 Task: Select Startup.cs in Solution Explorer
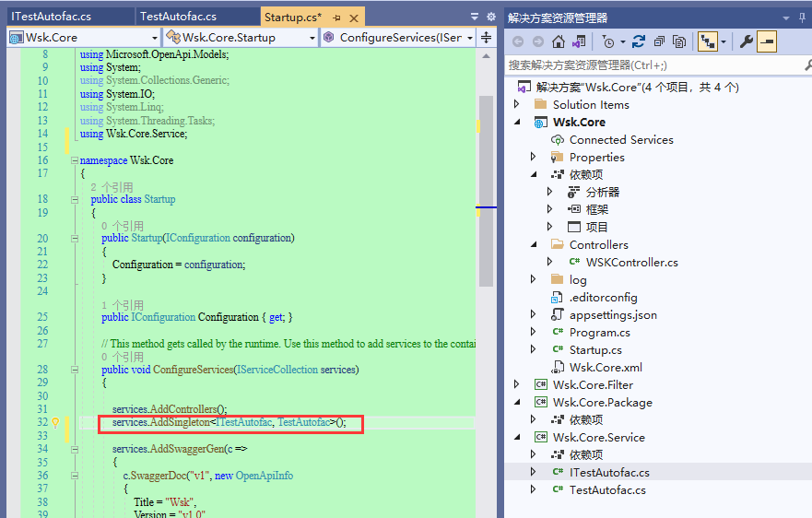pyautogui.click(x=595, y=349)
